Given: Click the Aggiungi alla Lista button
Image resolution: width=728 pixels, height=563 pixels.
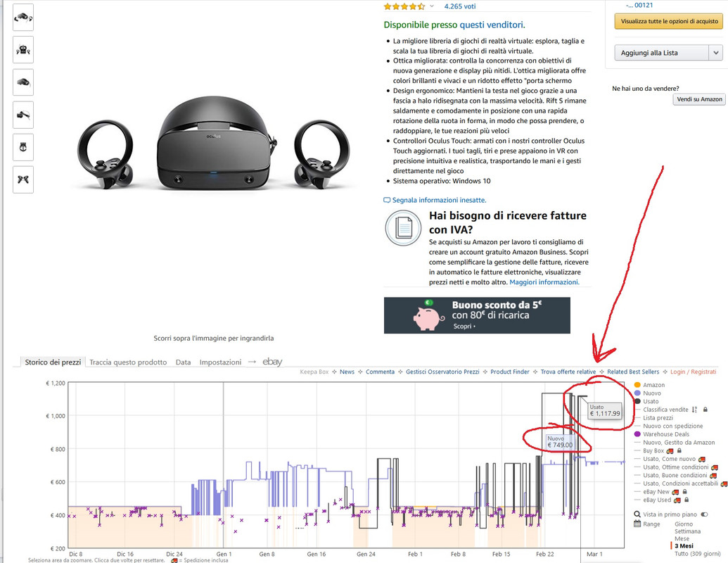Looking at the screenshot, I should (x=662, y=53).
